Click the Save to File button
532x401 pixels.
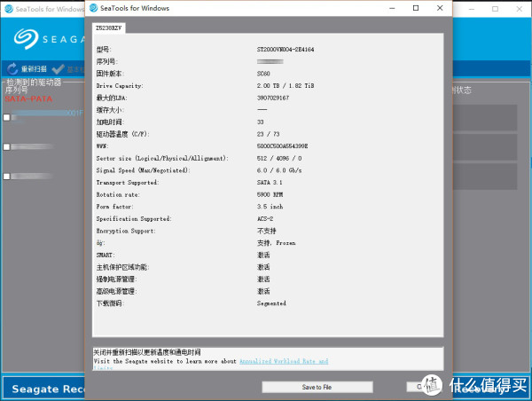coord(317,387)
